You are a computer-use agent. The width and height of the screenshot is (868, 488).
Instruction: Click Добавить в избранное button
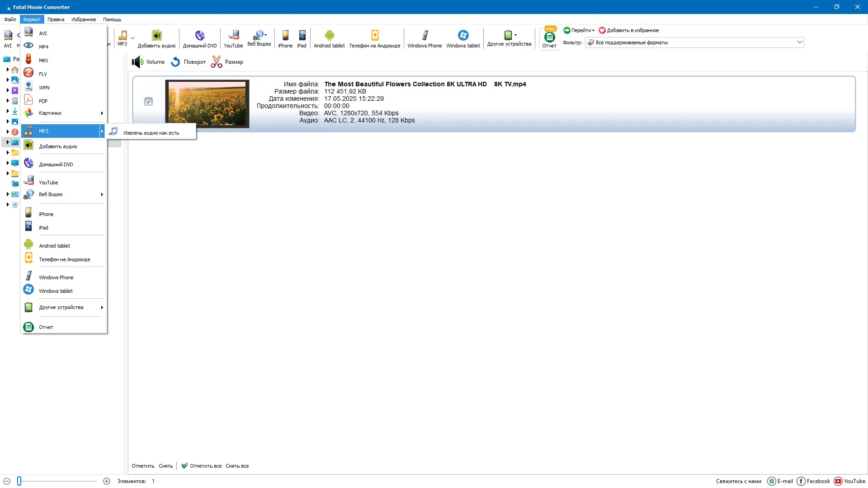point(628,30)
